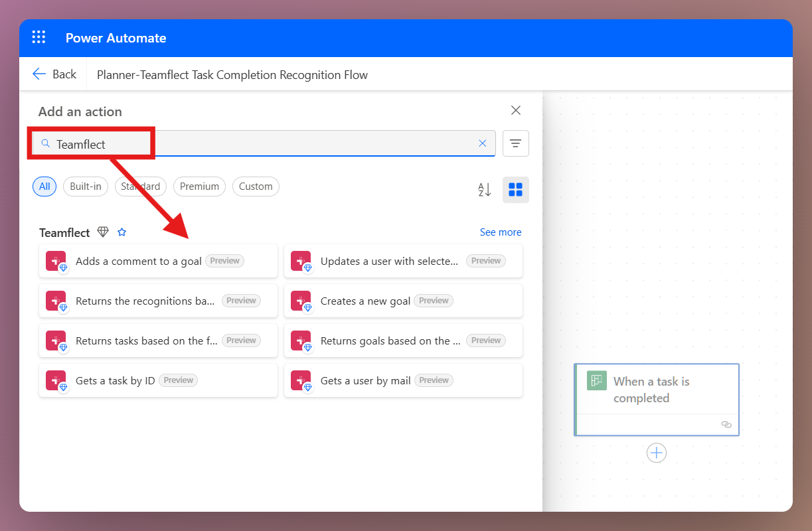Select the When a task is completed card
The width and height of the screenshot is (812, 531).
657,400
